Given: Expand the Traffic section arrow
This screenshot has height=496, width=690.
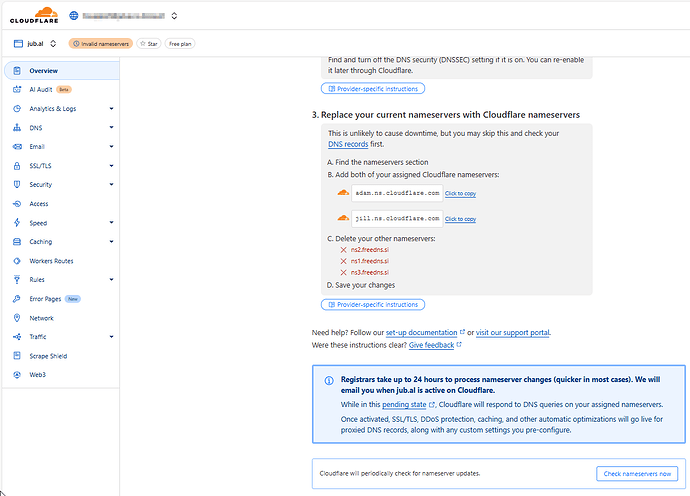Looking at the screenshot, I should coord(111,337).
